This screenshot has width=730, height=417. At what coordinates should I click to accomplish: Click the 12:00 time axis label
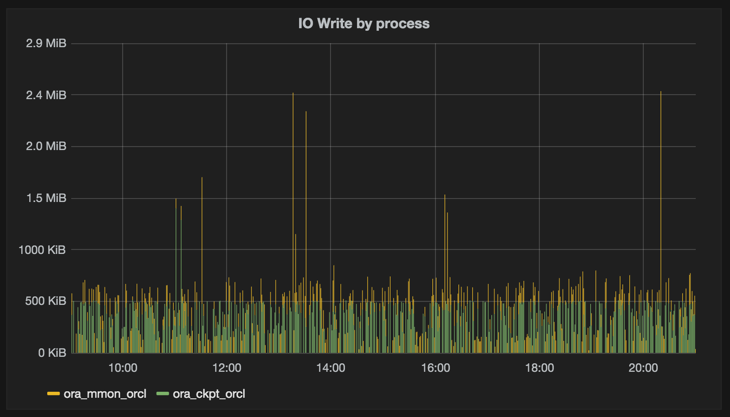click(226, 368)
